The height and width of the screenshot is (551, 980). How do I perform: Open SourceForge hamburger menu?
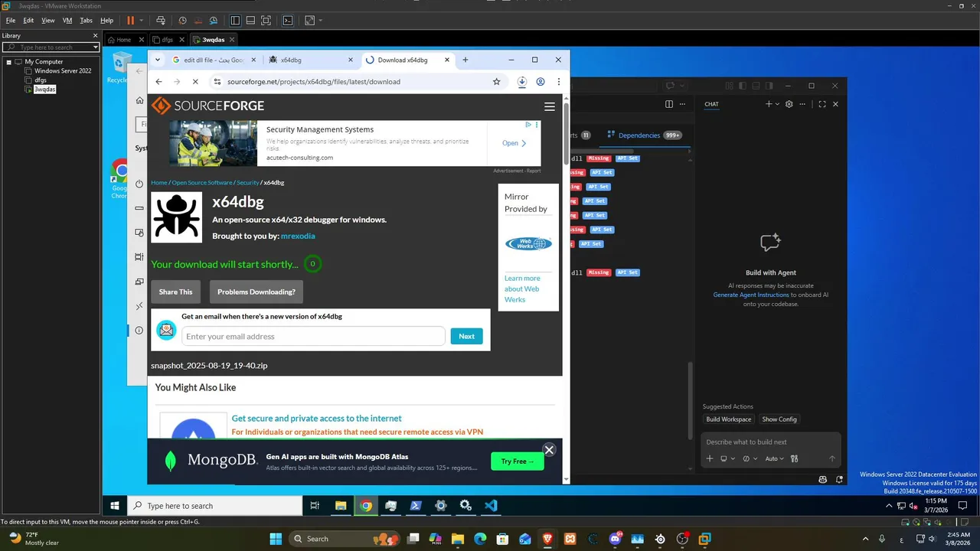click(x=549, y=106)
